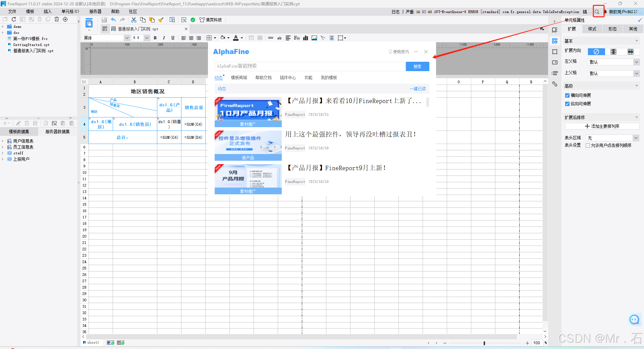644x349 pixels.
Task: Enable the 允许用户点击排列顺序 checkbox
Action: (x=588, y=146)
